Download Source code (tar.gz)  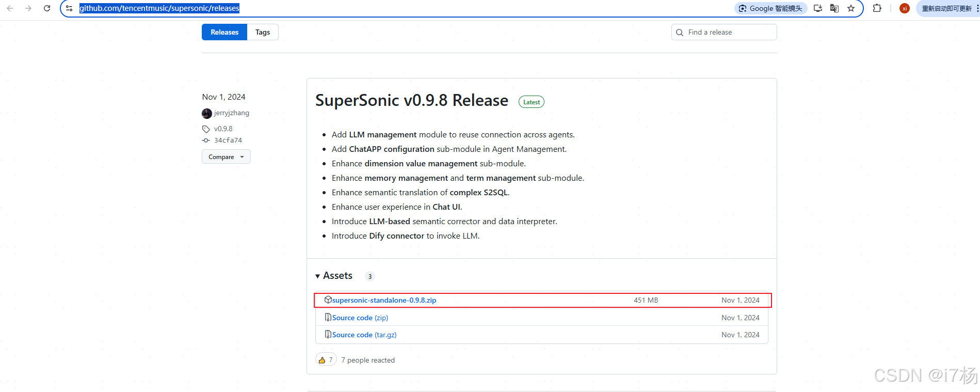click(x=364, y=335)
